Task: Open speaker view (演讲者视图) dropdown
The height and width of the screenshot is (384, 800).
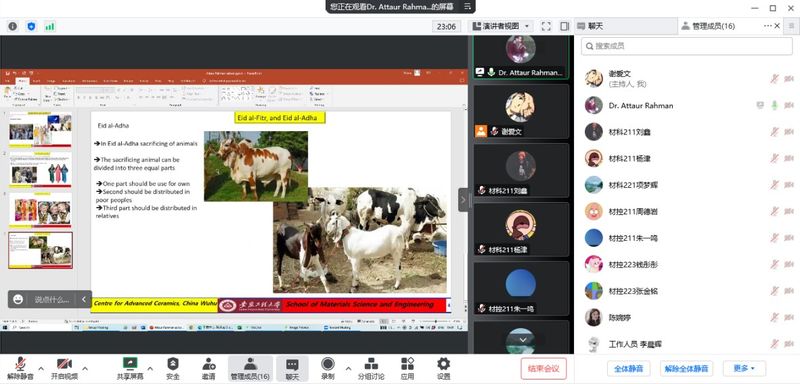Action: (501, 26)
